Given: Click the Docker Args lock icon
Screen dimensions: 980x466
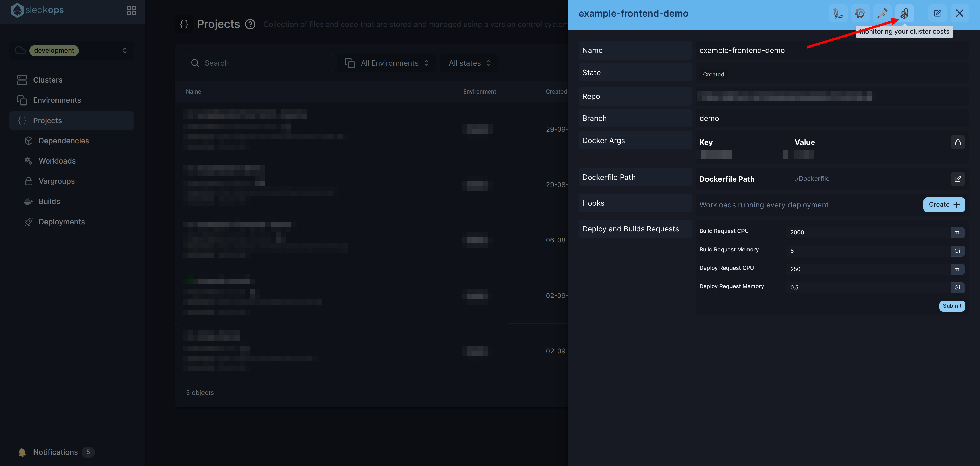Looking at the screenshot, I should (958, 142).
